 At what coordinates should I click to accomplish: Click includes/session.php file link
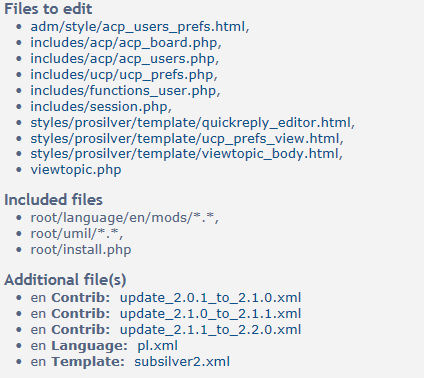(x=99, y=107)
